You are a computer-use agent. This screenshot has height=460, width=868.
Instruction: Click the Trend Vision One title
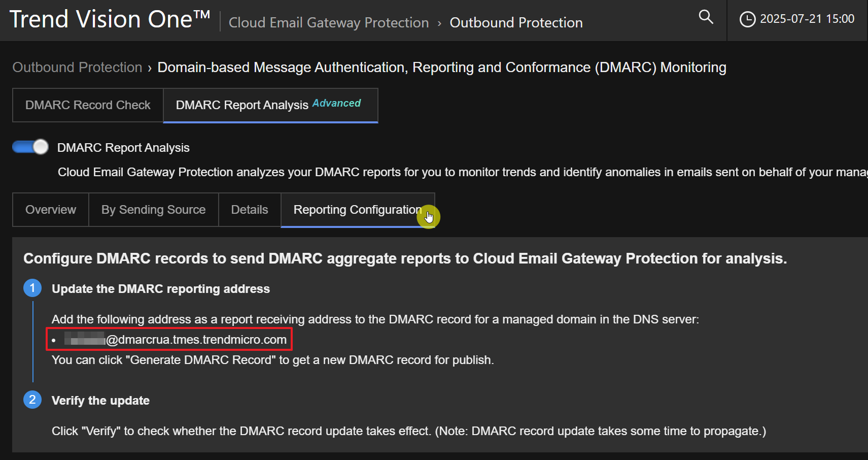click(x=110, y=20)
